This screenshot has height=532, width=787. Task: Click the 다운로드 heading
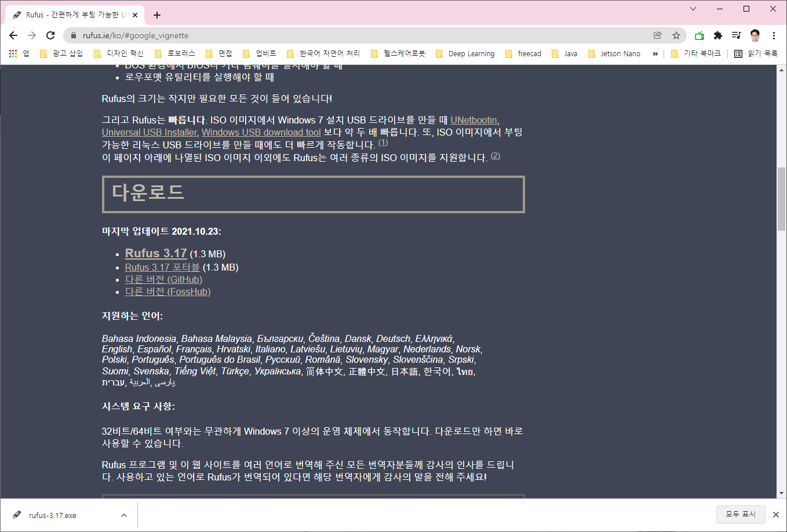pyautogui.click(x=148, y=192)
